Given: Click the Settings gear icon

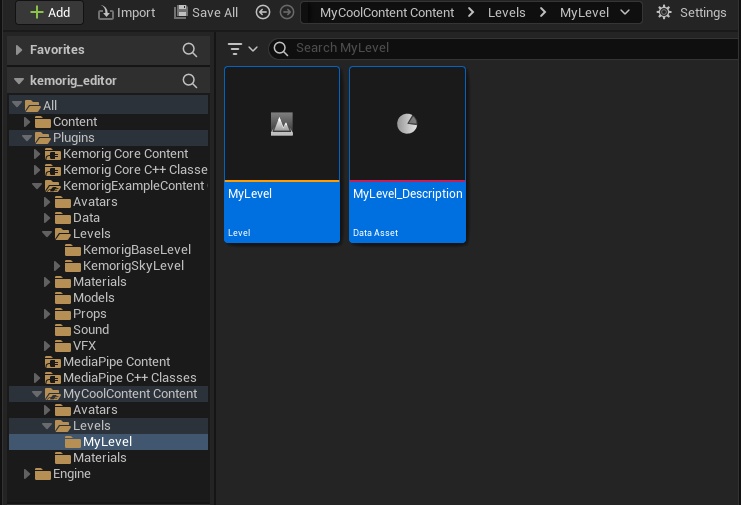Looking at the screenshot, I should point(664,13).
